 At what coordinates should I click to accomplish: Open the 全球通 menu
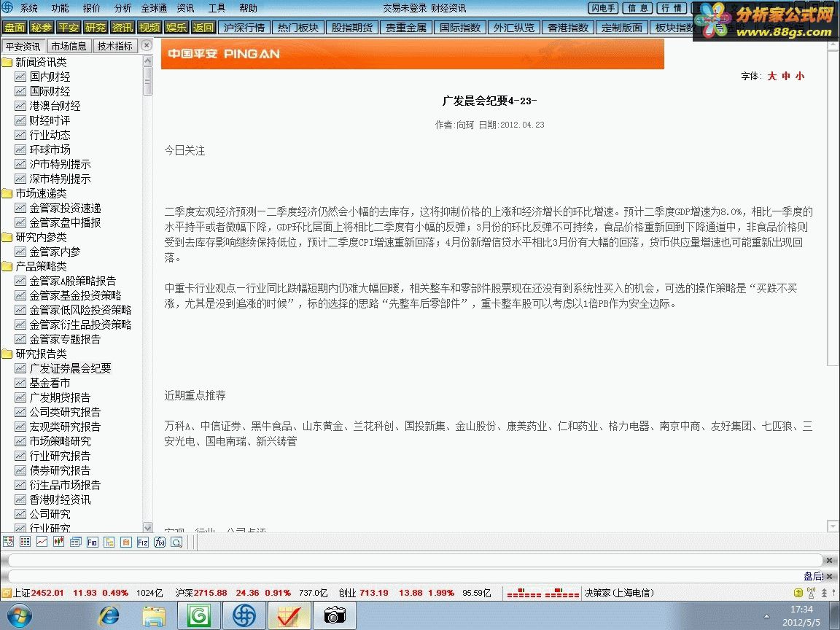[154, 8]
